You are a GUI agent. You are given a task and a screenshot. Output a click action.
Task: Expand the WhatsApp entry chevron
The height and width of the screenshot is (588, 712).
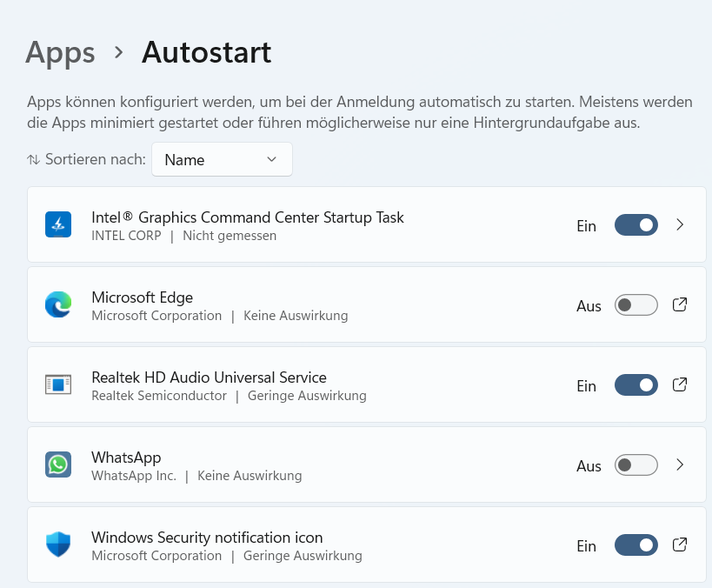click(x=681, y=465)
